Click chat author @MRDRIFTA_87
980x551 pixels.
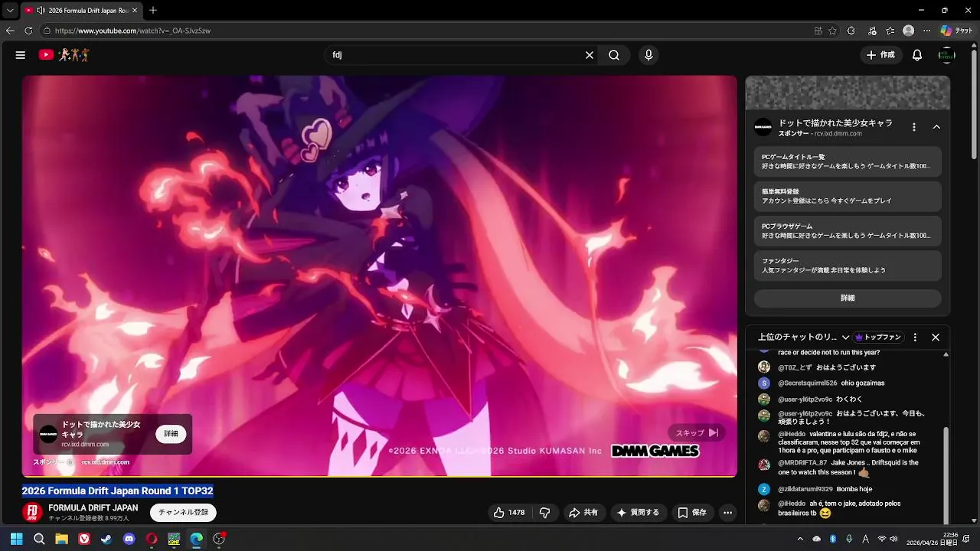802,463
